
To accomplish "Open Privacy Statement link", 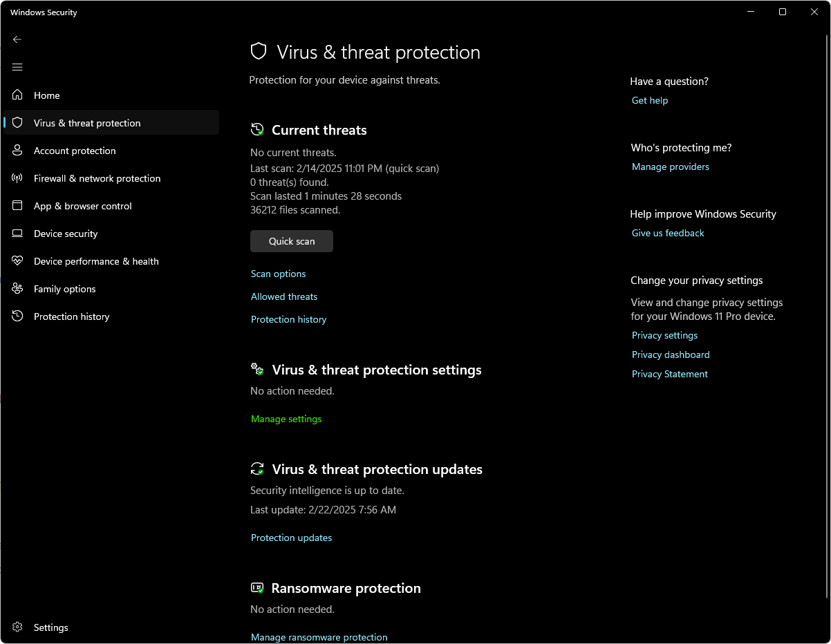I will (x=670, y=374).
